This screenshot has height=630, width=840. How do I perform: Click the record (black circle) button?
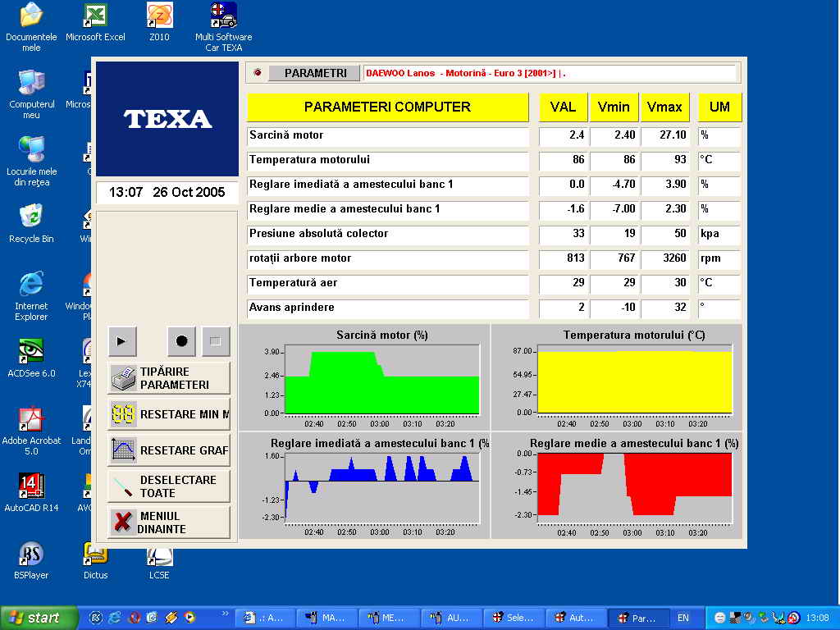click(x=181, y=341)
